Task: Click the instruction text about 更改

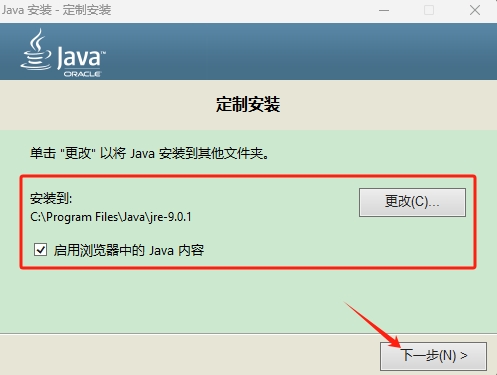Action: pyautogui.click(x=149, y=154)
